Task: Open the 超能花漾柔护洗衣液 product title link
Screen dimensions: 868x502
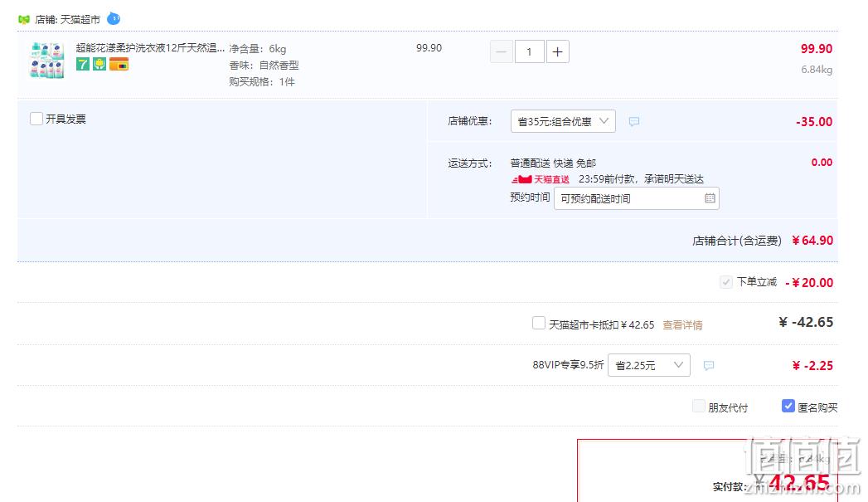Action: 150,48
